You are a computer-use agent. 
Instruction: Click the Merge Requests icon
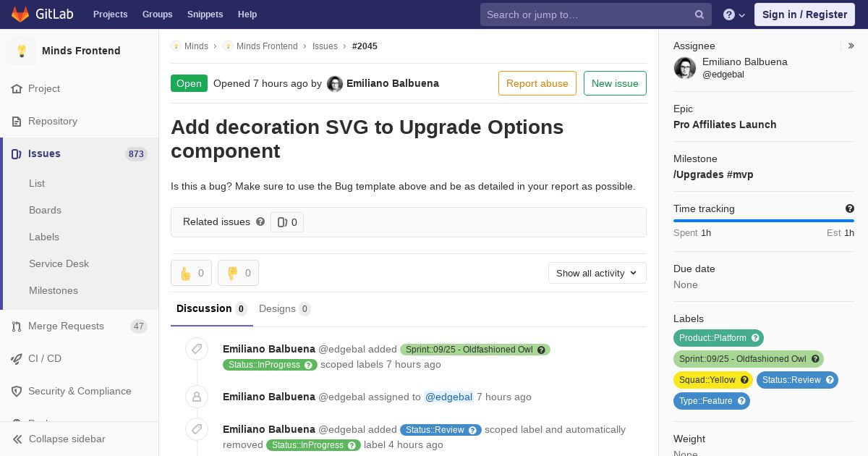point(17,326)
